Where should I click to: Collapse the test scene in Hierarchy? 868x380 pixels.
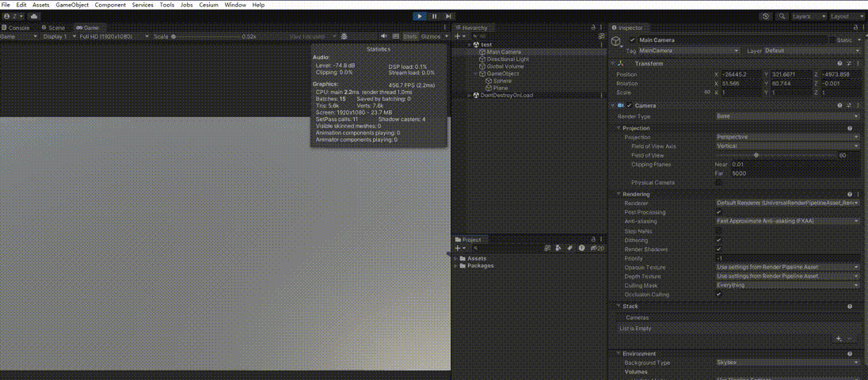coord(470,44)
